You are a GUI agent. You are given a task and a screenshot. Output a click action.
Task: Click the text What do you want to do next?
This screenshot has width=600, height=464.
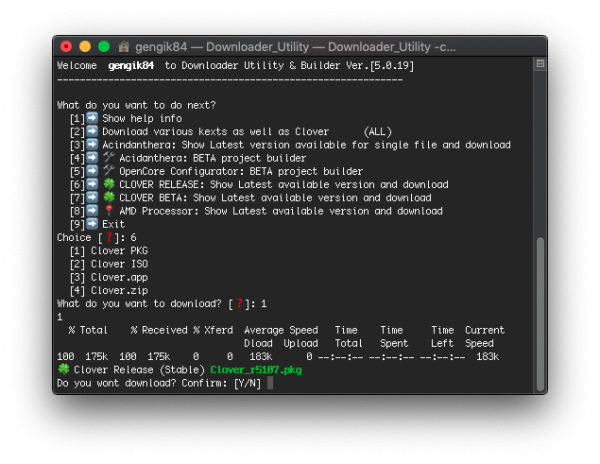click(x=136, y=105)
